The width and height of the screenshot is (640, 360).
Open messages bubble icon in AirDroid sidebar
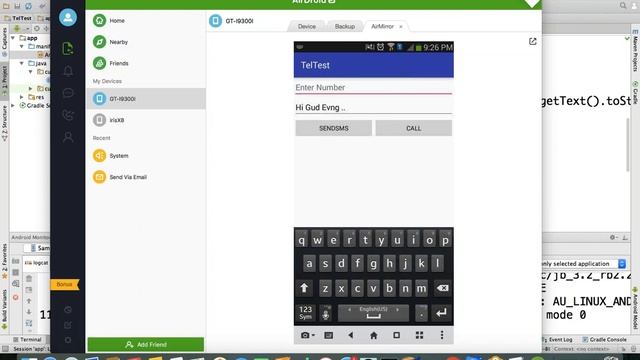click(68, 93)
